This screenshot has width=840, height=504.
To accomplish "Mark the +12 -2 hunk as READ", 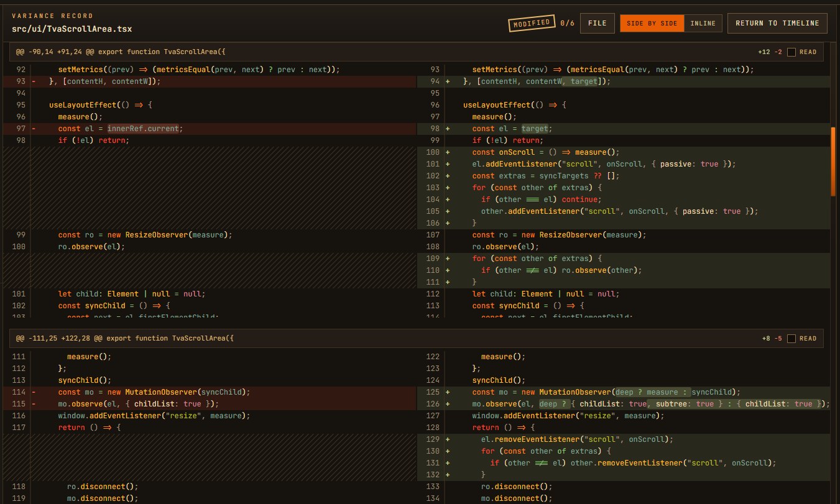I will point(792,52).
